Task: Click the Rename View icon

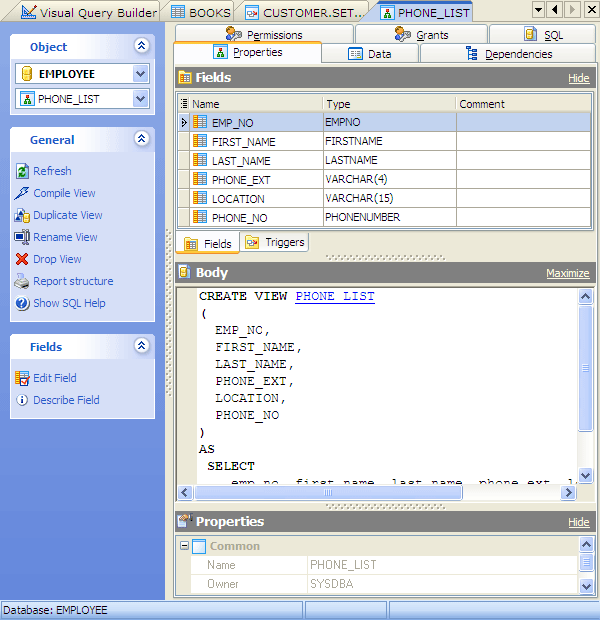Action: click(22, 237)
